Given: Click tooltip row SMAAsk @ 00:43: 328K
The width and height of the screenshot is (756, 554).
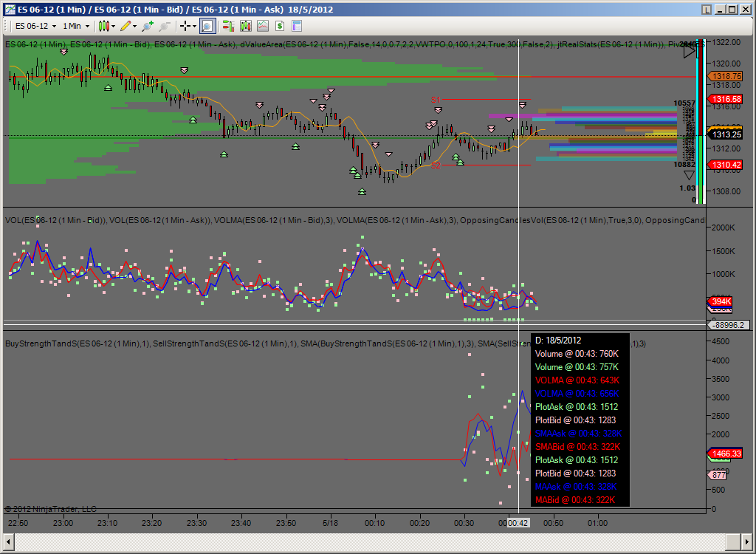Looking at the screenshot, I should pos(579,434).
